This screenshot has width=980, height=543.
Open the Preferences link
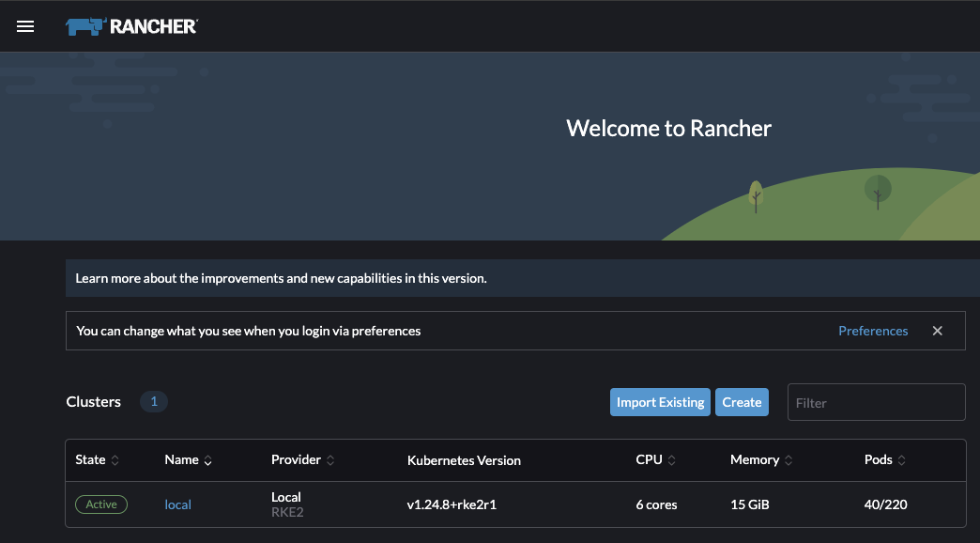pos(872,331)
